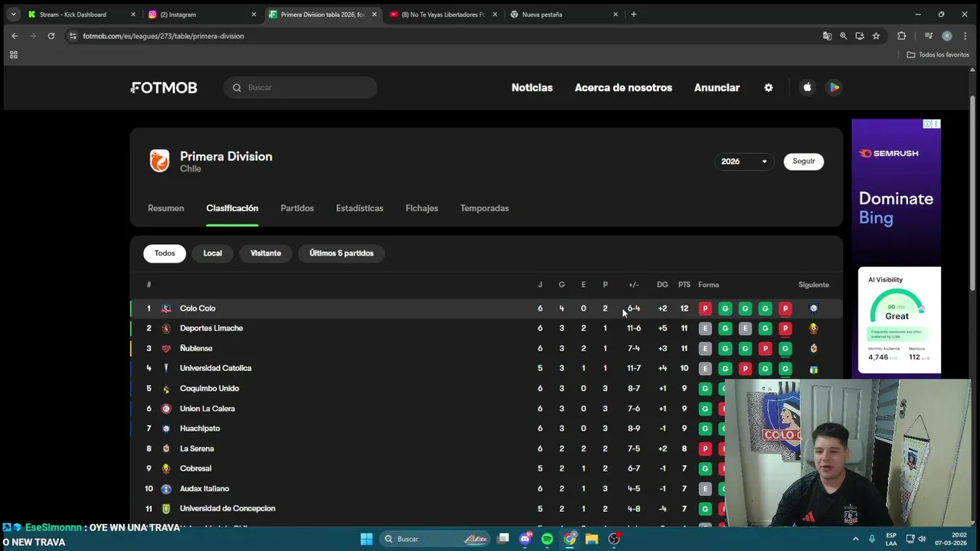Click Ñublense's next opponent icon
This screenshot has height=551, width=980.
click(x=814, y=348)
